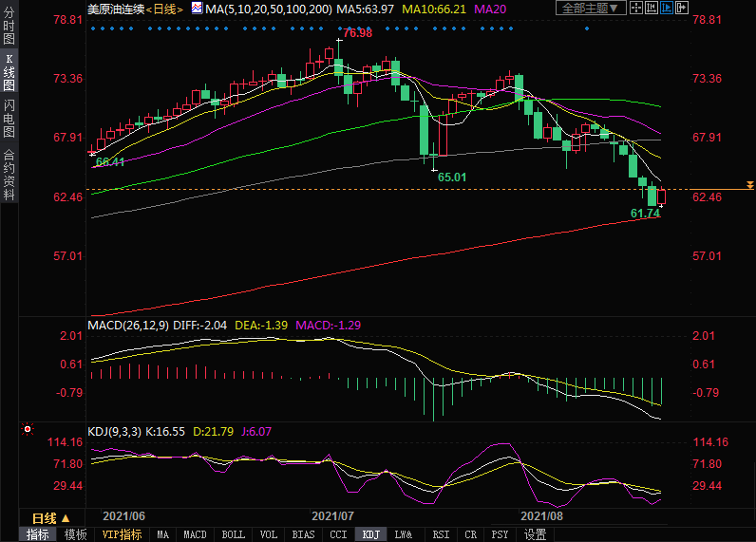756x542 pixels.
Task: Expand the 日线 period selector at bottom
Action: click(50, 518)
